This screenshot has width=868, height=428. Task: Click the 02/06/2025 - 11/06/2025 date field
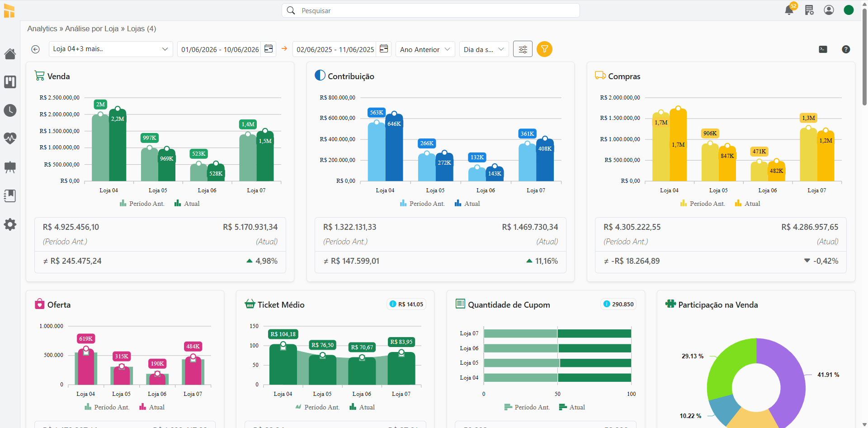335,49
